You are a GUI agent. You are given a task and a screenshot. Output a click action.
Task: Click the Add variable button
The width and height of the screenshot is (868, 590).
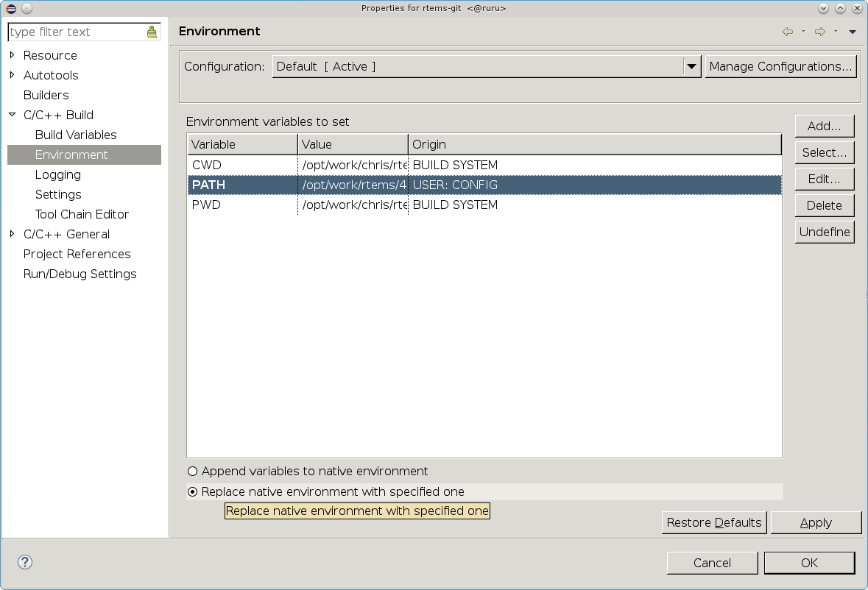pyautogui.click(x=824, y=126)
